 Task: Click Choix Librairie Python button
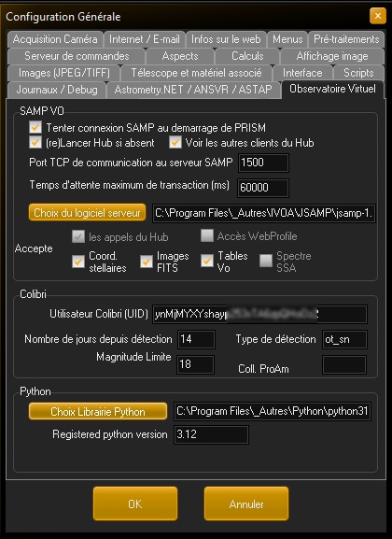[x=98, y=411]
